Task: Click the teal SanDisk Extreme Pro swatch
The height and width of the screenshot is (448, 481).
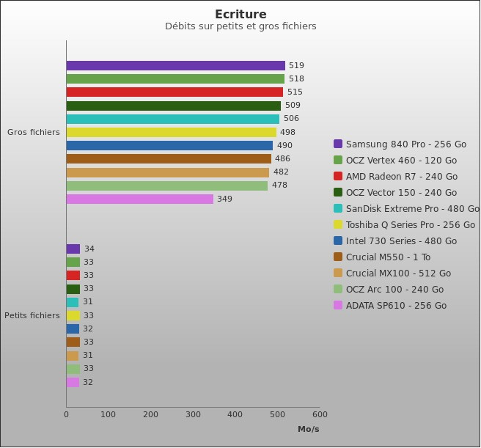Action: pos(338,208)
